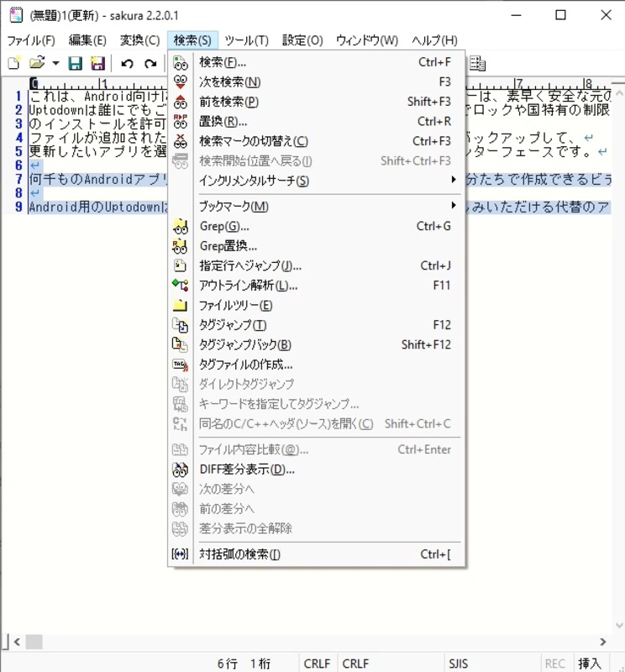
Task: Click the SJIS encoding in status bar
Action: click(458, 664)
